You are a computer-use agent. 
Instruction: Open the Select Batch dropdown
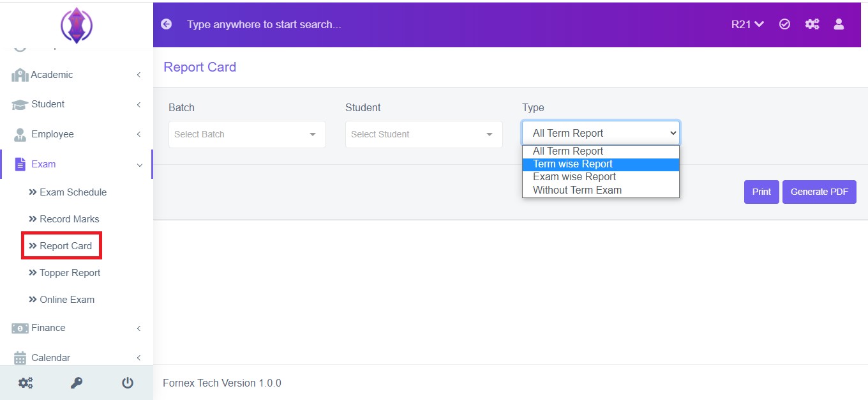247,134
